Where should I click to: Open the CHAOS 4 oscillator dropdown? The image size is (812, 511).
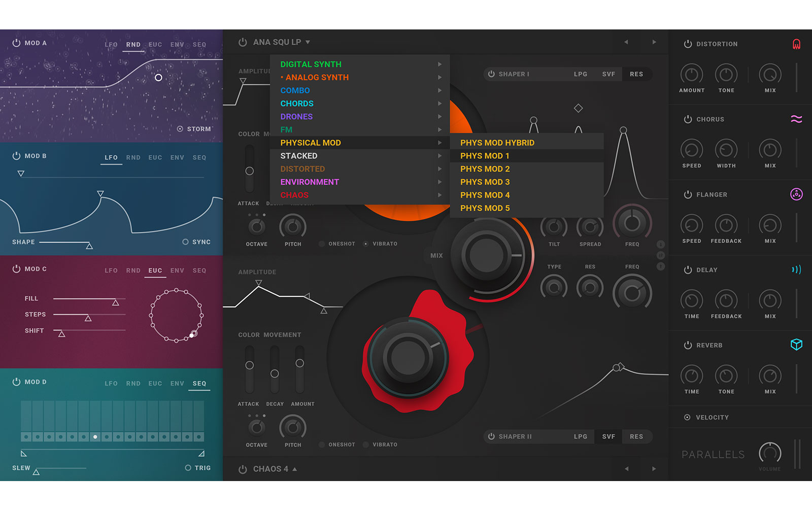(275, 469)
